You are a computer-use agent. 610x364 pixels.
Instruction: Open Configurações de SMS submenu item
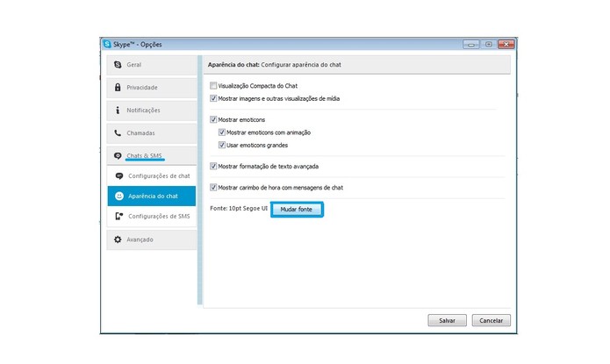(152, 217)
